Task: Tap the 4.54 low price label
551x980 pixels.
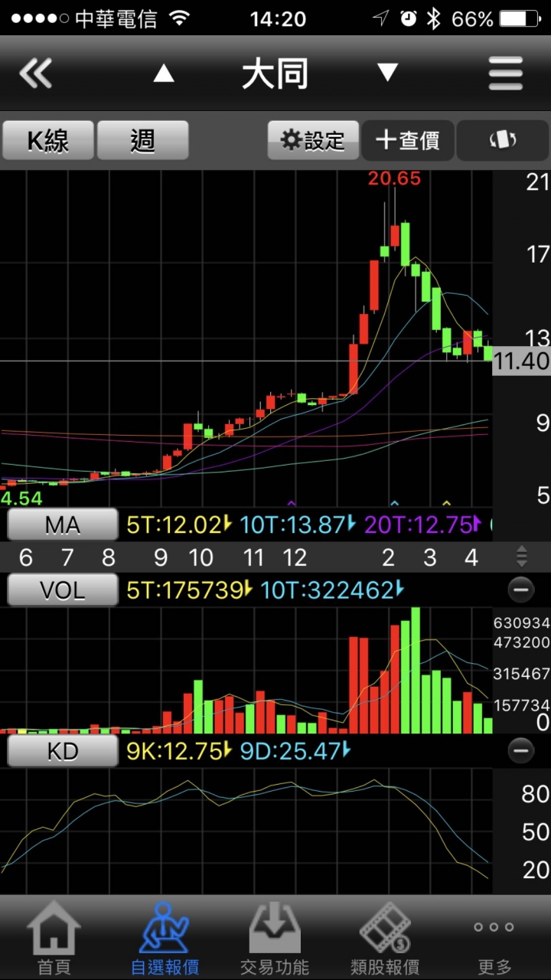Action: click(x=21, y=498)
